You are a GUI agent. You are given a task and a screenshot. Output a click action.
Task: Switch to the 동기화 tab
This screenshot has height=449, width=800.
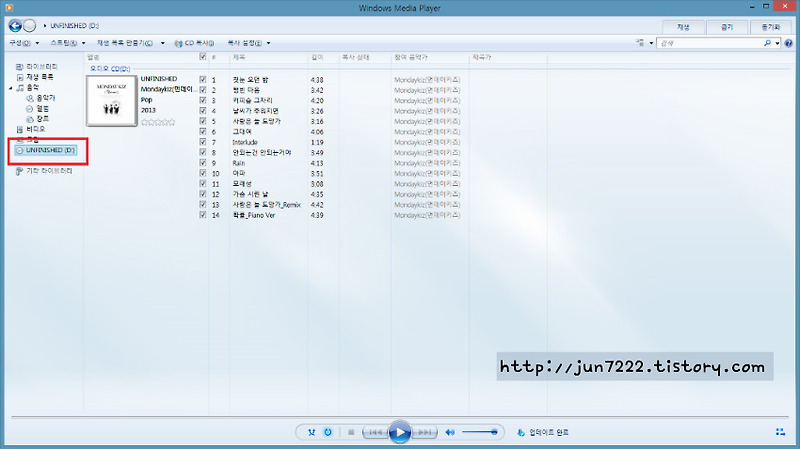[x=770, y=27]
